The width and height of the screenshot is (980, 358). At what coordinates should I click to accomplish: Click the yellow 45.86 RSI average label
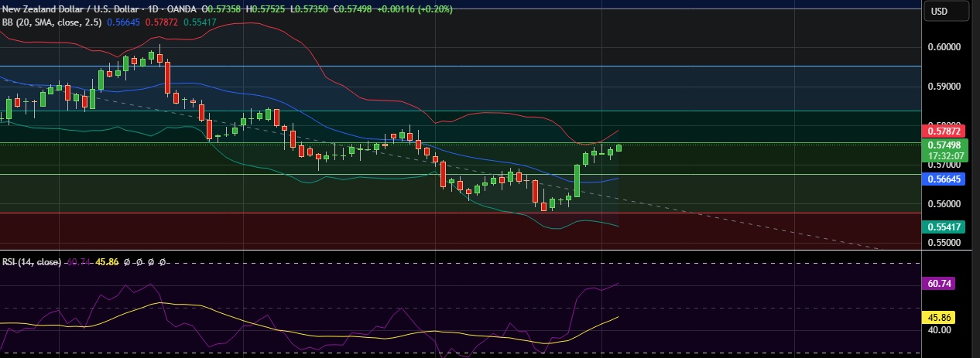click(939, 317)
